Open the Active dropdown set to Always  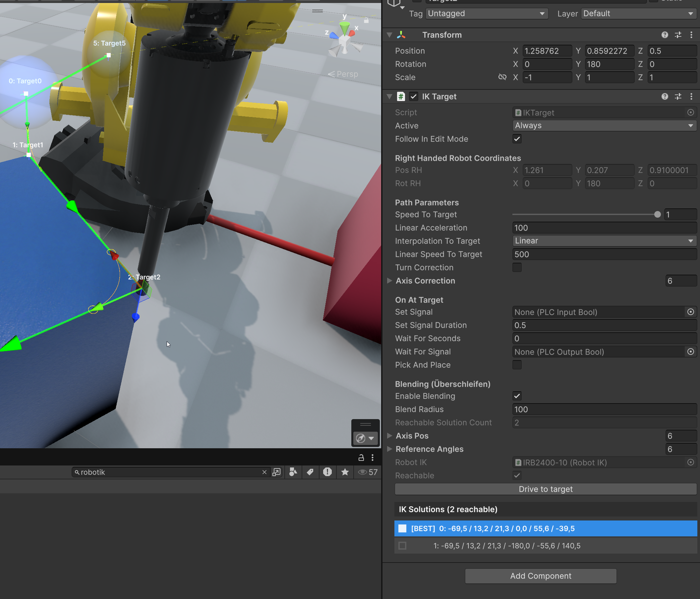(604, 126)
